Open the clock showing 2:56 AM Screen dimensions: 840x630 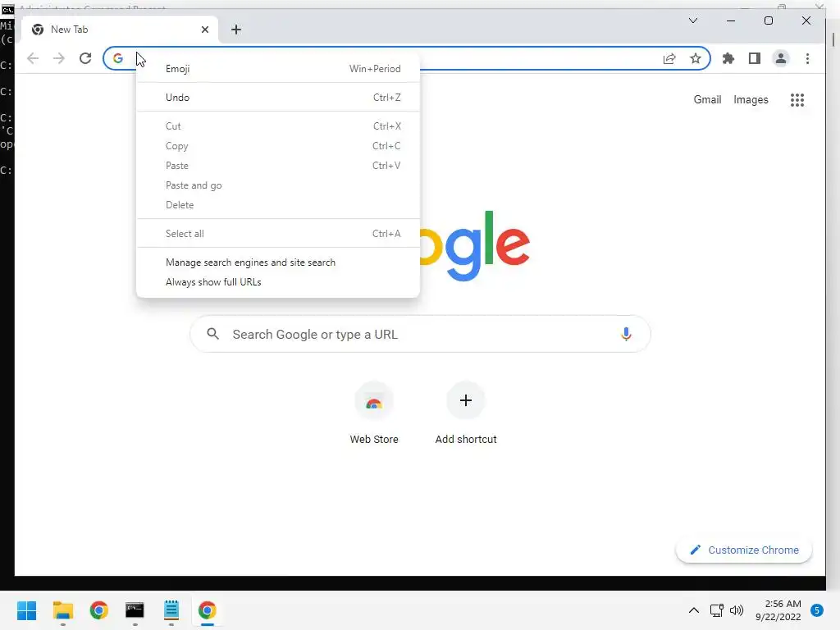pos(778,610)
